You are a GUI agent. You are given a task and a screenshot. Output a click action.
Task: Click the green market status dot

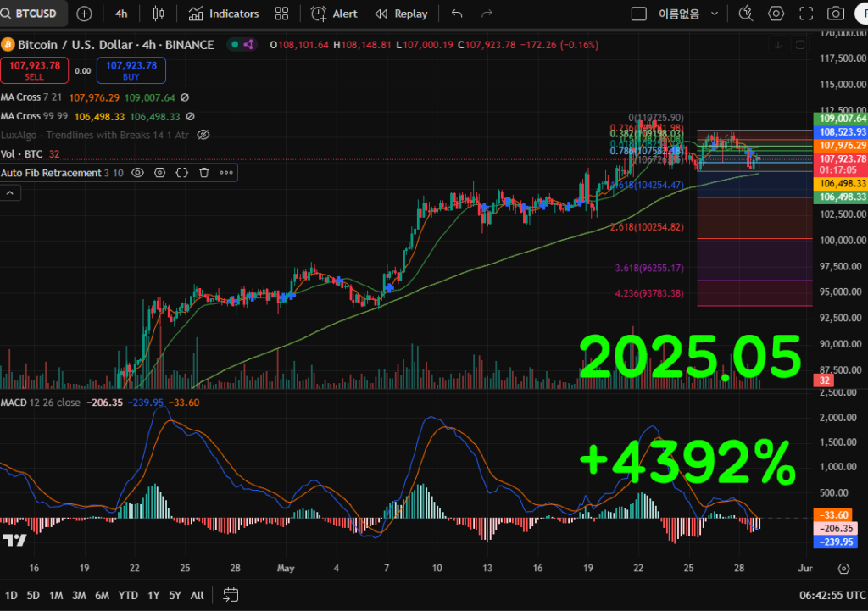tap(236, 45)
